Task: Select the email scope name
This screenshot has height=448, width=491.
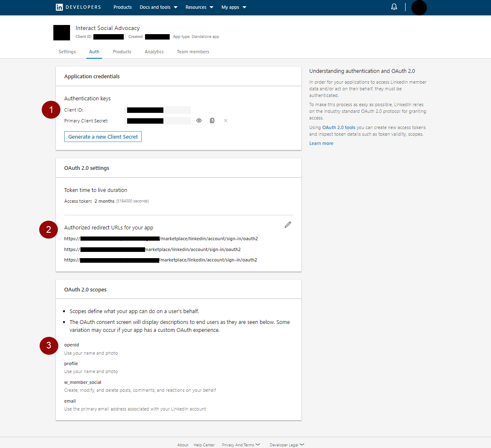Action: click(70, 401)
